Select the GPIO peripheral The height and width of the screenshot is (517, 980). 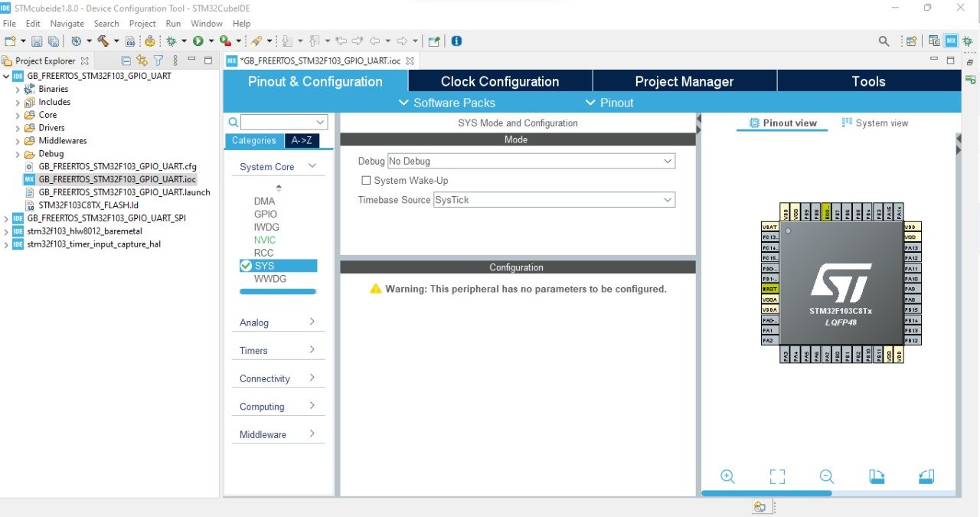tap(266, 214)
